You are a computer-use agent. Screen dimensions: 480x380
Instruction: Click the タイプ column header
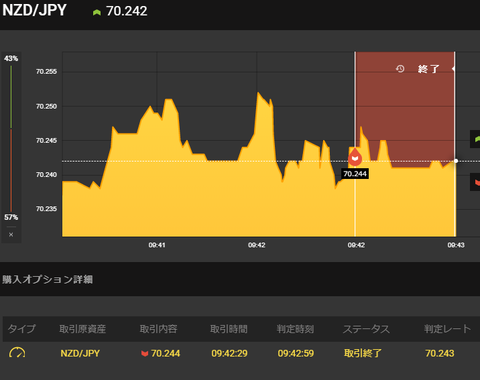pyautogui.click(x=21, y=329)
